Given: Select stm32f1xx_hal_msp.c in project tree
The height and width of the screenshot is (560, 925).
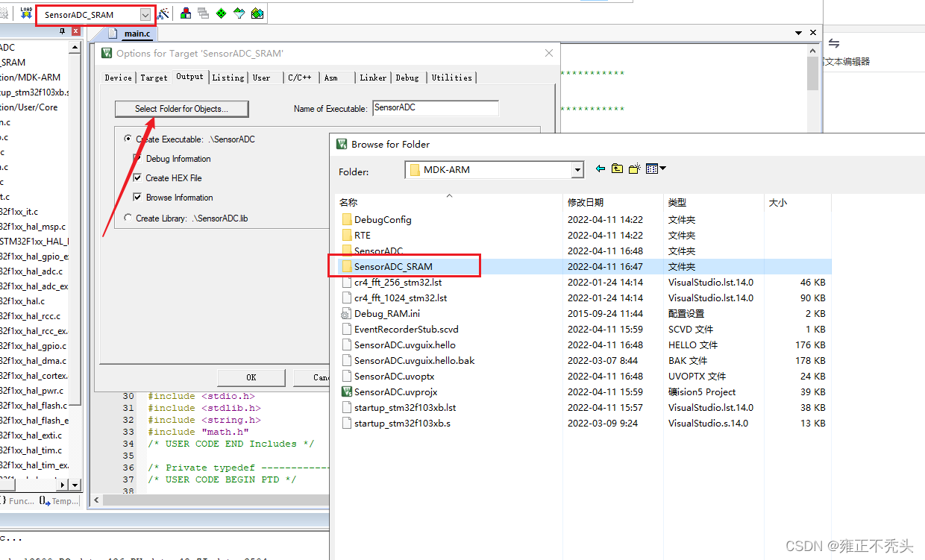Looking at the screenshot, I should [33, 227].
